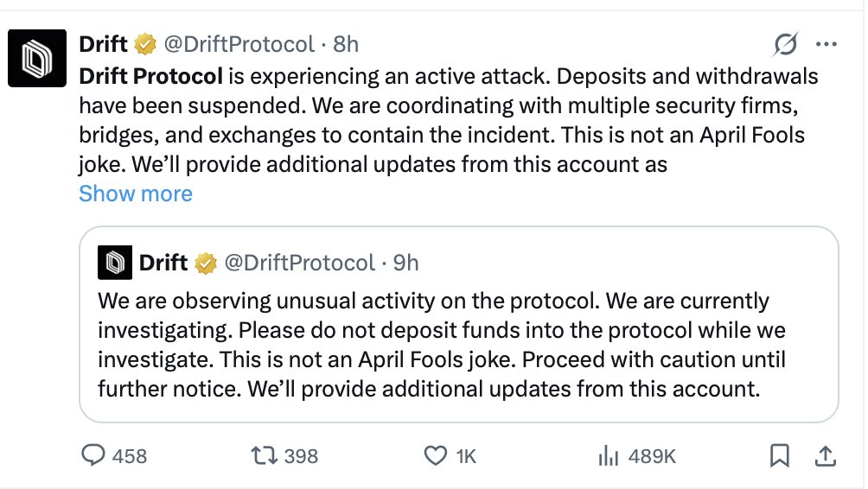Open the @DriftProtocol handle in main tweet
868x489 pixels.
point(239,43)
